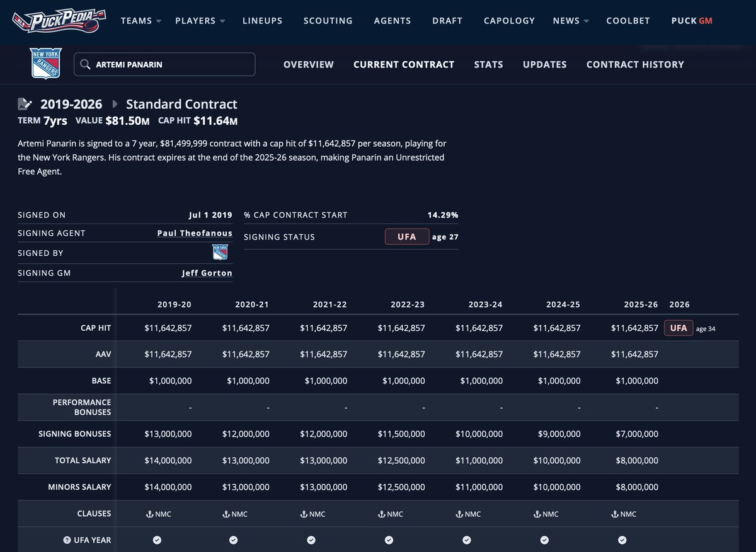Click the Jul 1 2019 signed-on date

(210, 215)
